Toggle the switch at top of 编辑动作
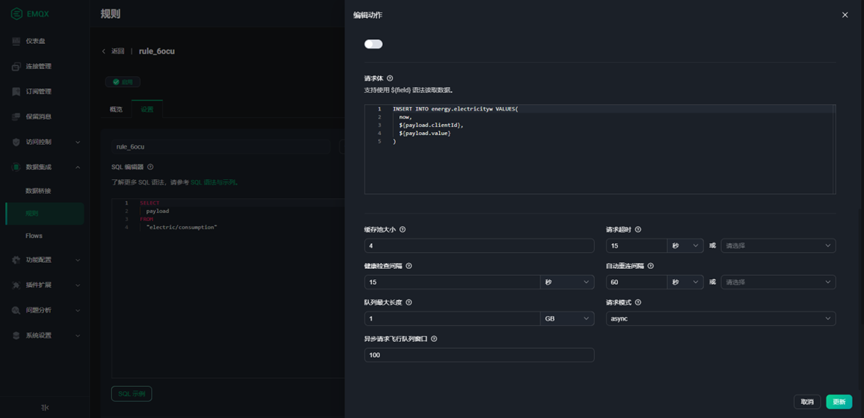 [373, 44]
